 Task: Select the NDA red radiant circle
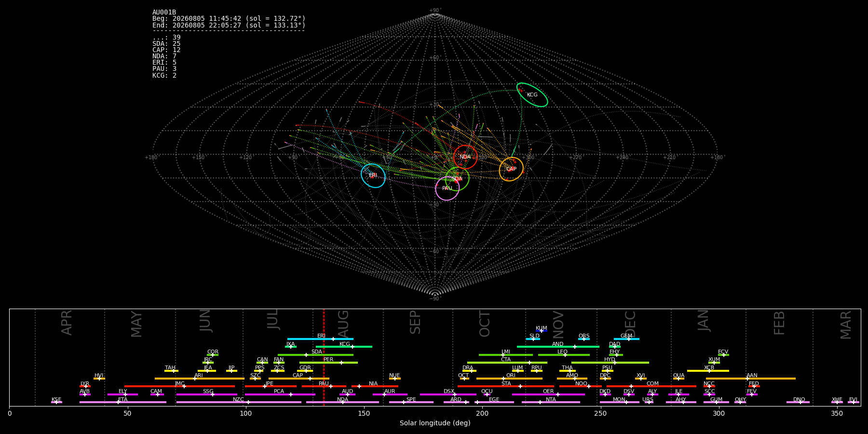click(465, 157)
